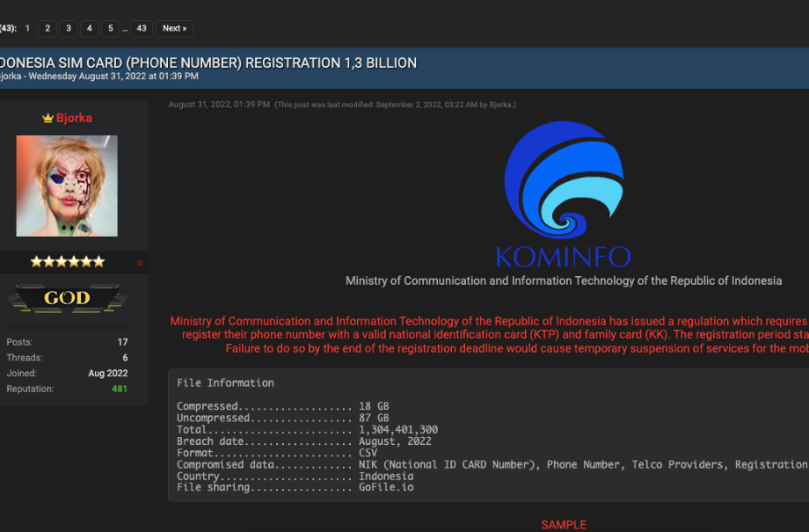Click the red regulation description paragraph

pos(490,334)
